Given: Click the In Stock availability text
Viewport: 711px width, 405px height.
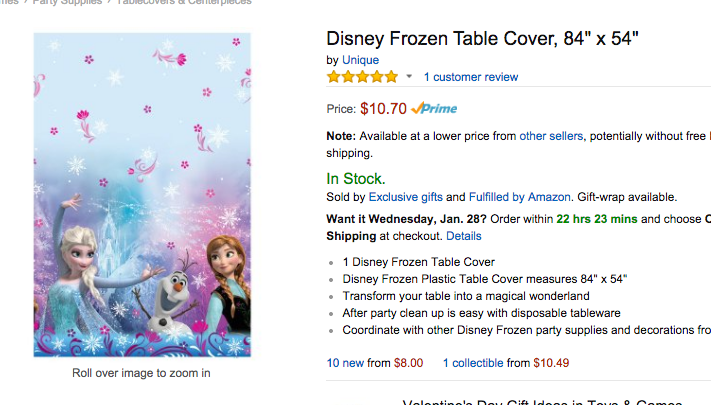Looking at the screenshot, I should [356, 179].
